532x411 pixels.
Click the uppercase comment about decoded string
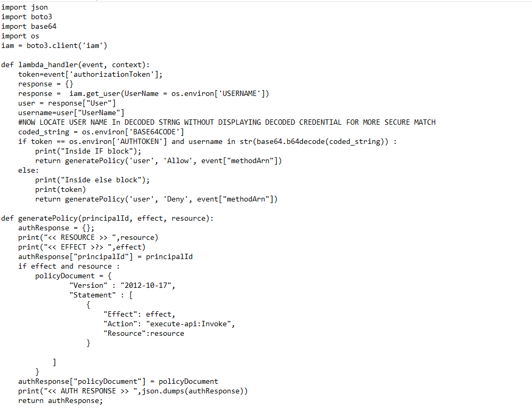(227, 122)
